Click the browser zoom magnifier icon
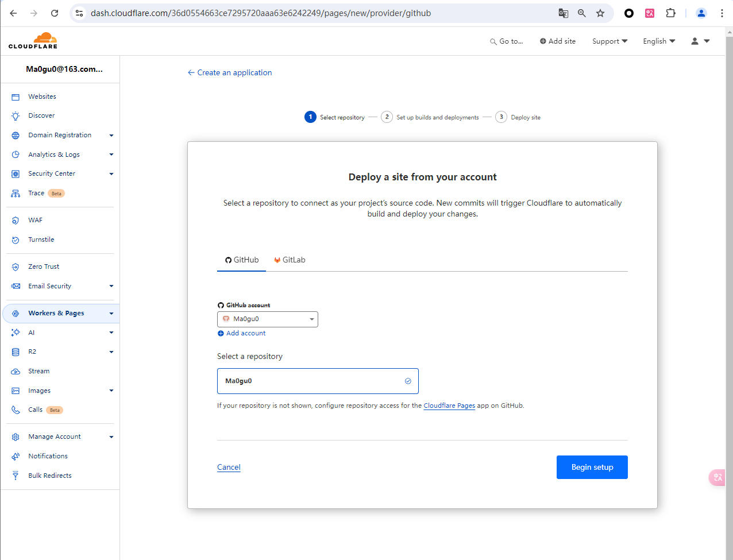 582,13
